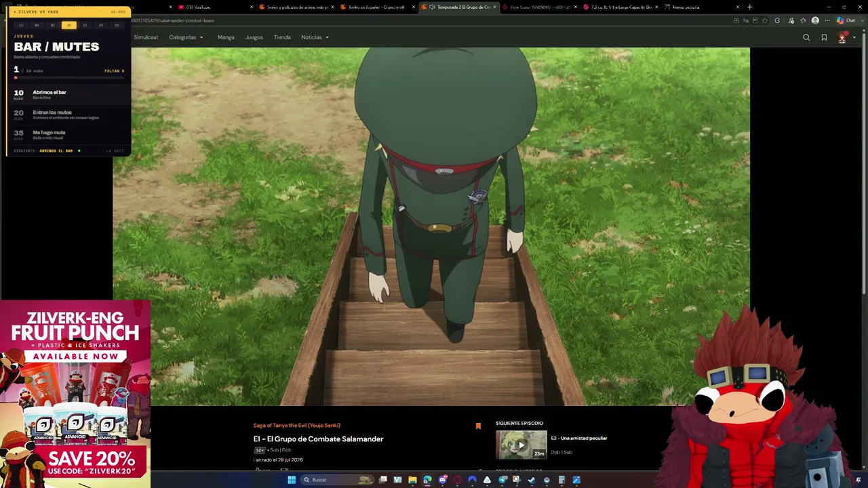Open the browser profile avatar in the toolbar
The width and height of the screenshot is (868, 488).
[815, 20]
